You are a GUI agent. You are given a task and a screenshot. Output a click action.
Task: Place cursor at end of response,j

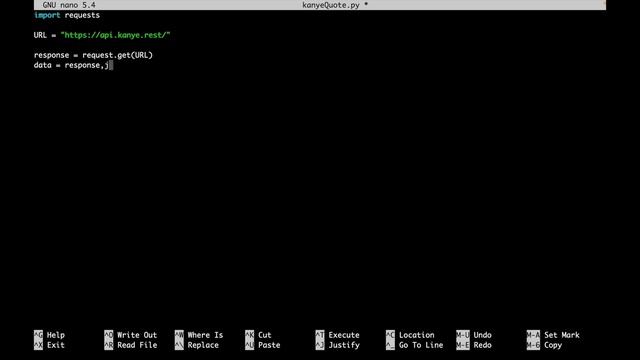(x=111, y=65)
